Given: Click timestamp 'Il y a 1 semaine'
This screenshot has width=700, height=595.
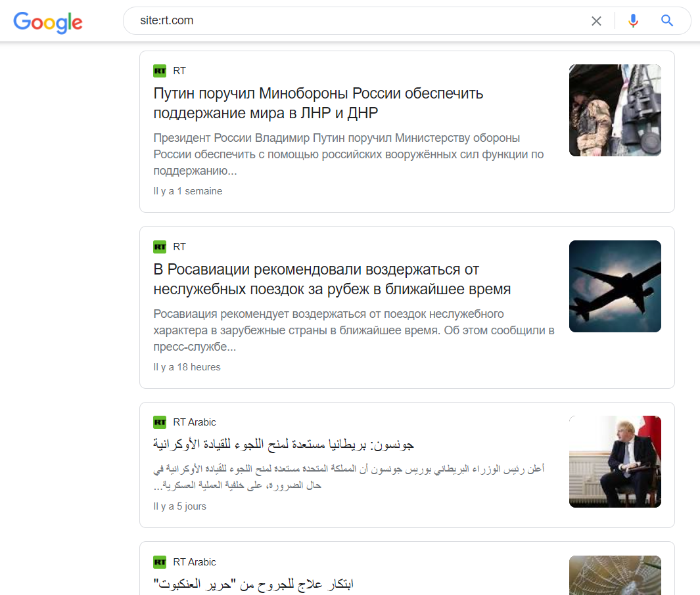Looking at the screenshot, I should (x=187, y=191).
